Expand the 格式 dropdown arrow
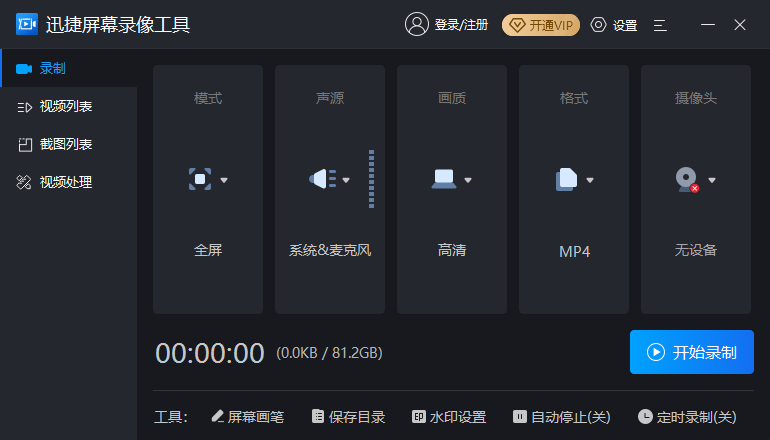This screenshot has width=770, height=440. pyautogui.click(x=590, y=180)
